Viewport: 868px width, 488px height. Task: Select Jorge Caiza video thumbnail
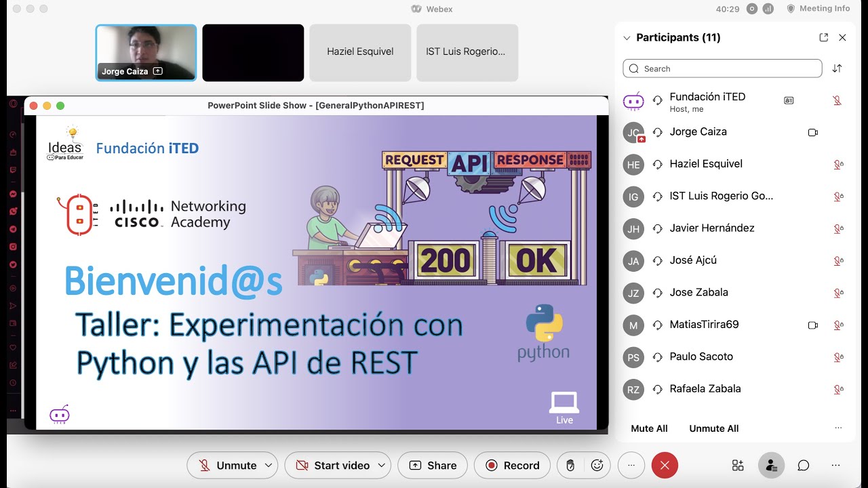coord(146,53)
